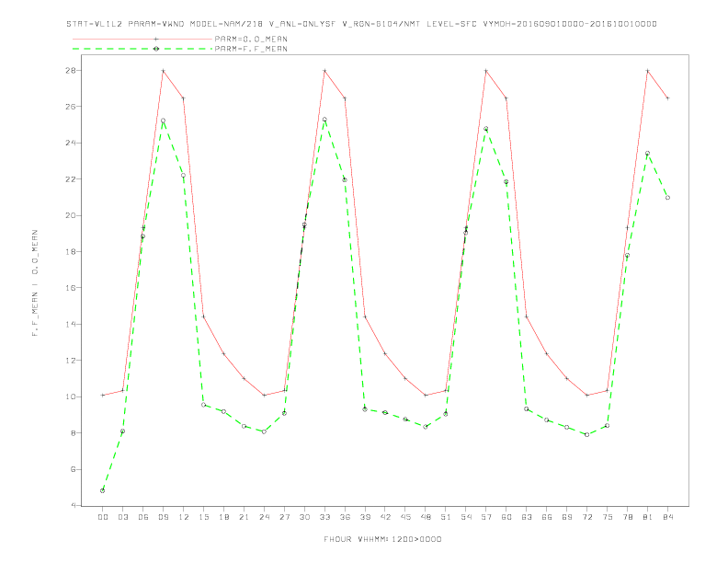728x563 pixels.
Task: Select the PARM=F.F_MEAN legend label
Action: pos(251,49)
